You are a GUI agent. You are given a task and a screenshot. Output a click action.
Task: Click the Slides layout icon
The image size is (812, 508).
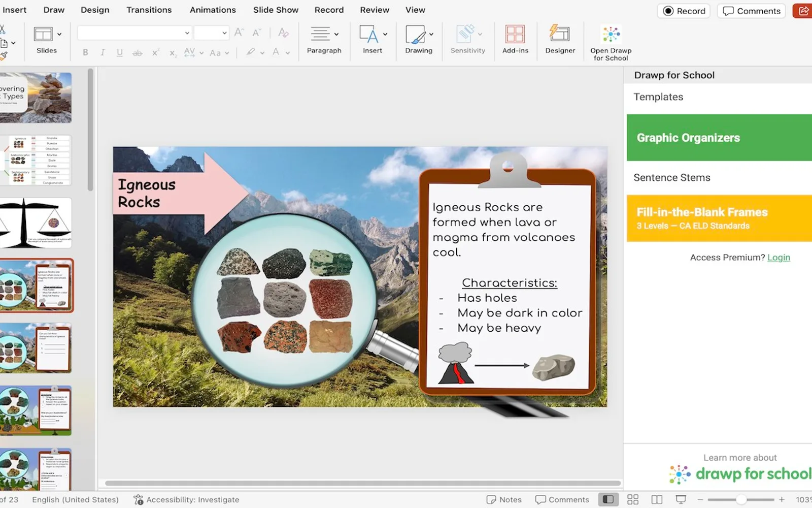point(43,34)
